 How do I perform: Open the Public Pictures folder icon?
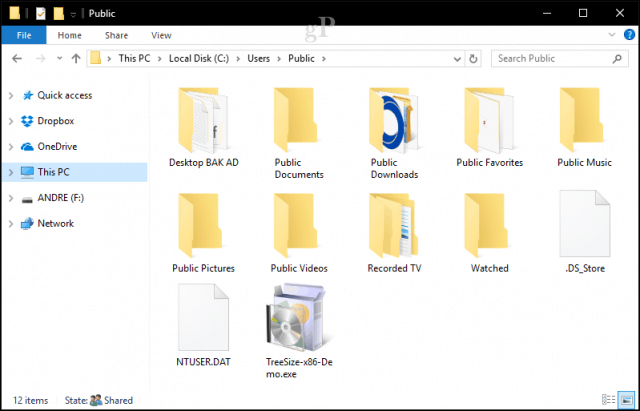pos(200,226)
